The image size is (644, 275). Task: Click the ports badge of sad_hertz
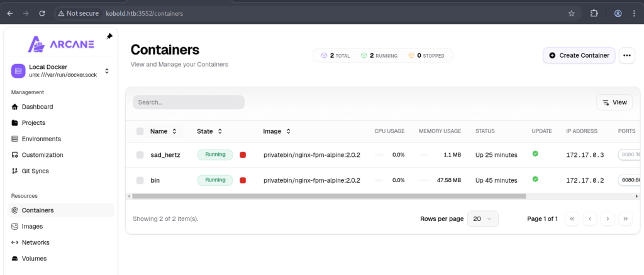(630, 155)
